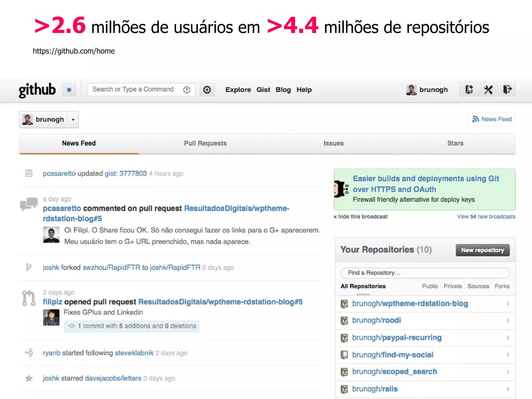Open filipiz profile link
Screen dimensions: 532x399
pos(52,302)
